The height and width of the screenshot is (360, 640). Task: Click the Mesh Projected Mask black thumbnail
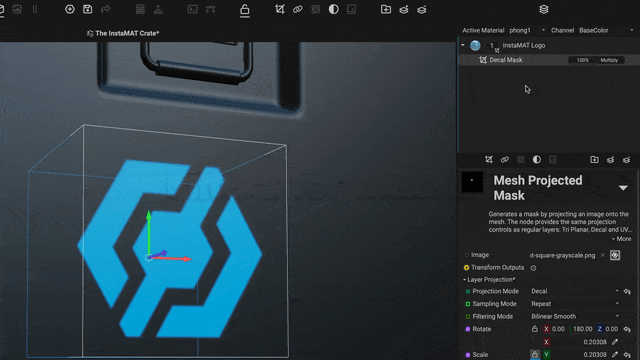point(472,182)
